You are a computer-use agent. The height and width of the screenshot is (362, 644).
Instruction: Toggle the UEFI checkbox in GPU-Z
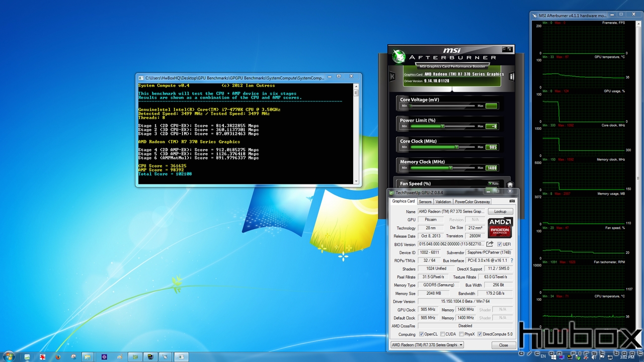tap(499, 244)
